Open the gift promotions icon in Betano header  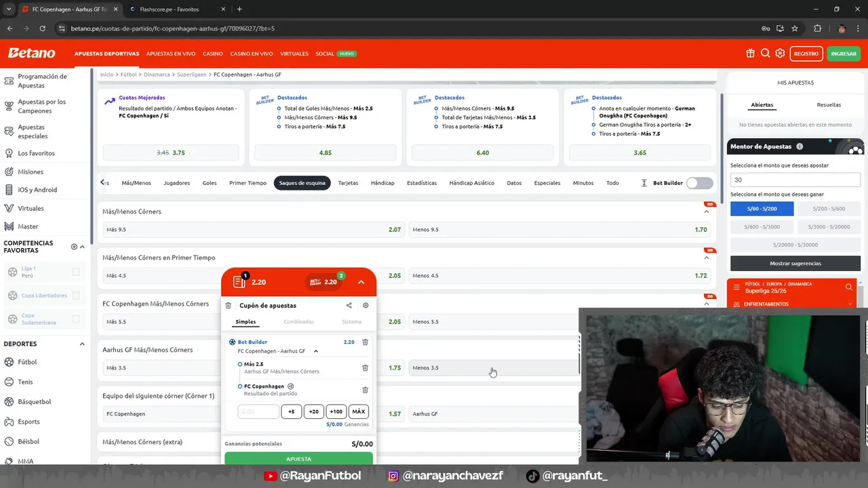[x=750, y=54]
